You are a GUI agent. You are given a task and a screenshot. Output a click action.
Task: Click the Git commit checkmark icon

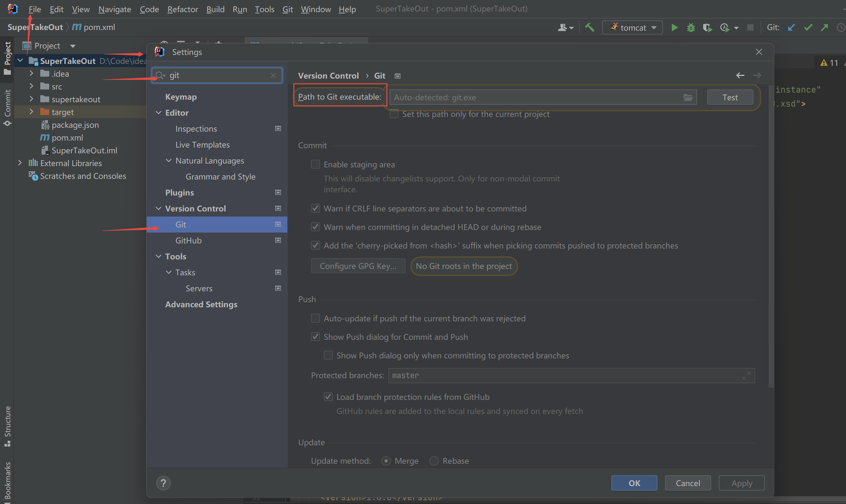pyautogui.click(x=808, y=27)
